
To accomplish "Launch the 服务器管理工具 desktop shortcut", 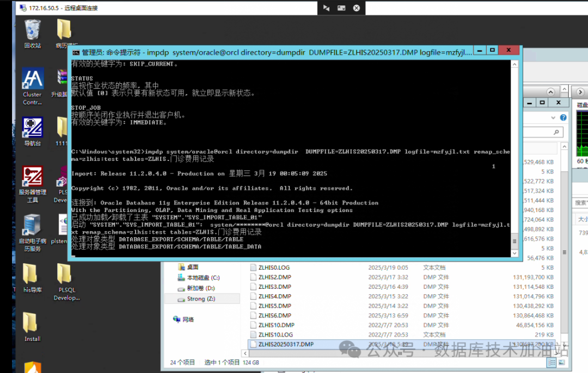I will pyautogui.click(x=32, y=185).
